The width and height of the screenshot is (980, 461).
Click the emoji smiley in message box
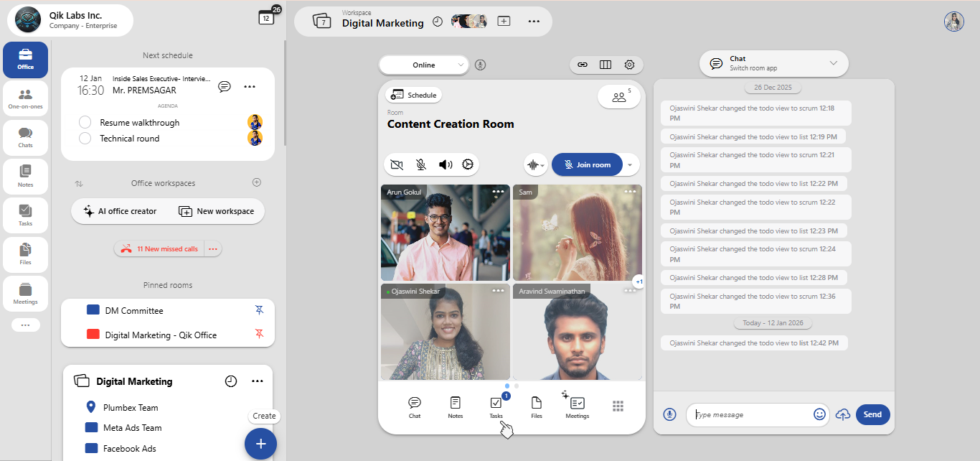pyautogui.click(x=819, y=414)
